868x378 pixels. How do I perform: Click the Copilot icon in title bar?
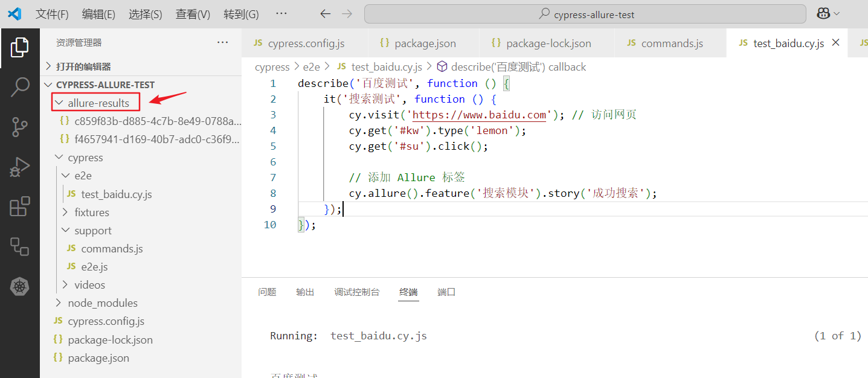coord(823,14)
